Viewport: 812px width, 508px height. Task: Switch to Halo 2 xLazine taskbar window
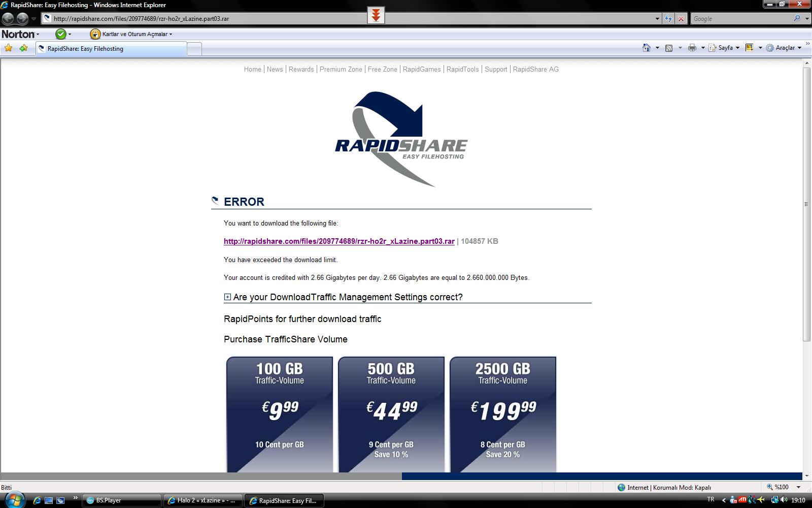pyautogui.click(x=202, y=500)
